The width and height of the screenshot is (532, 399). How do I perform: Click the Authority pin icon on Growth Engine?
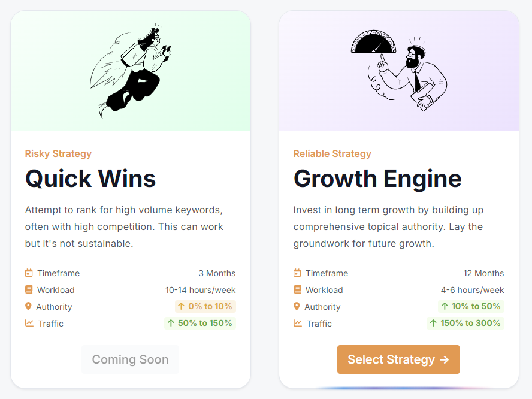297,306
